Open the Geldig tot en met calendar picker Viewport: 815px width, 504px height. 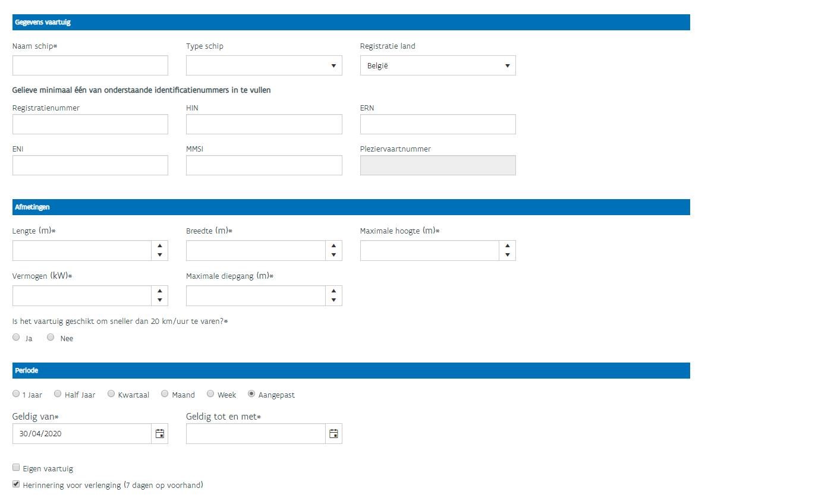tap(333, 434)
